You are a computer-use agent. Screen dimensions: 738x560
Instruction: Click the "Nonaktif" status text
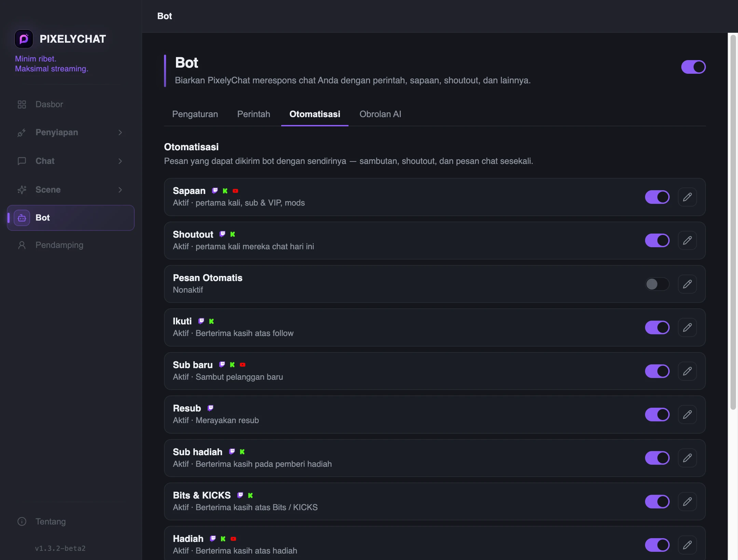tap(188, 290)
